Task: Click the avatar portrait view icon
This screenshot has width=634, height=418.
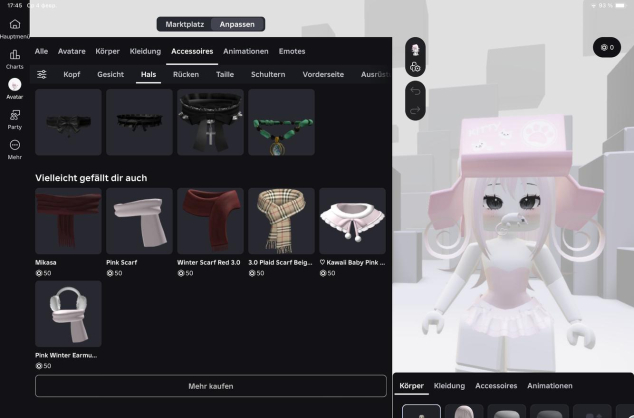Action: [415, 48]
